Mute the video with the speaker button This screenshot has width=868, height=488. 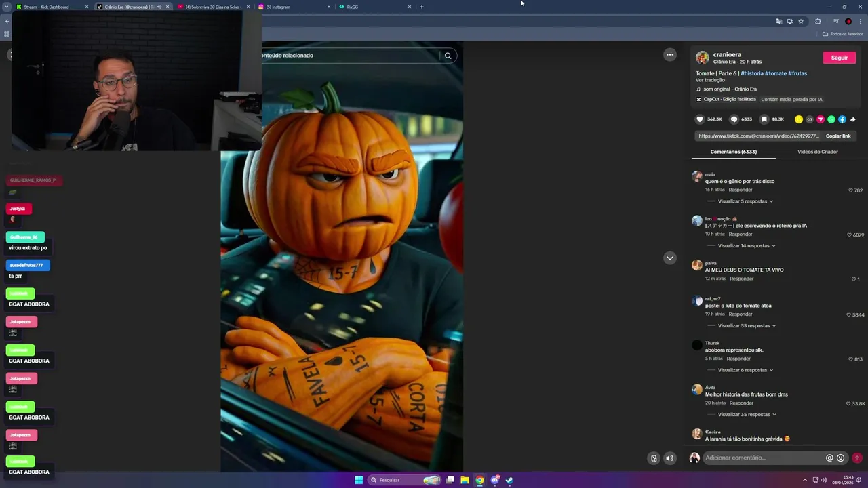670,458
